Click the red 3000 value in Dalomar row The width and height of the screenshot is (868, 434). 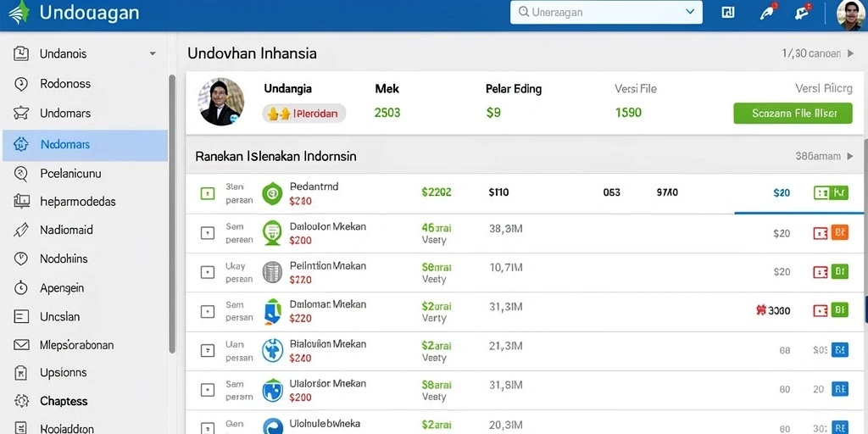[x=774, y=310]
